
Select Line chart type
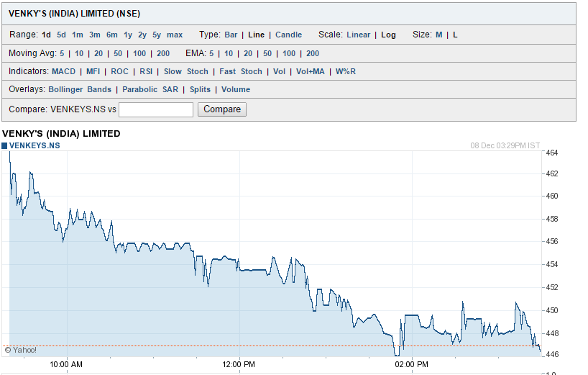point(257,35)
